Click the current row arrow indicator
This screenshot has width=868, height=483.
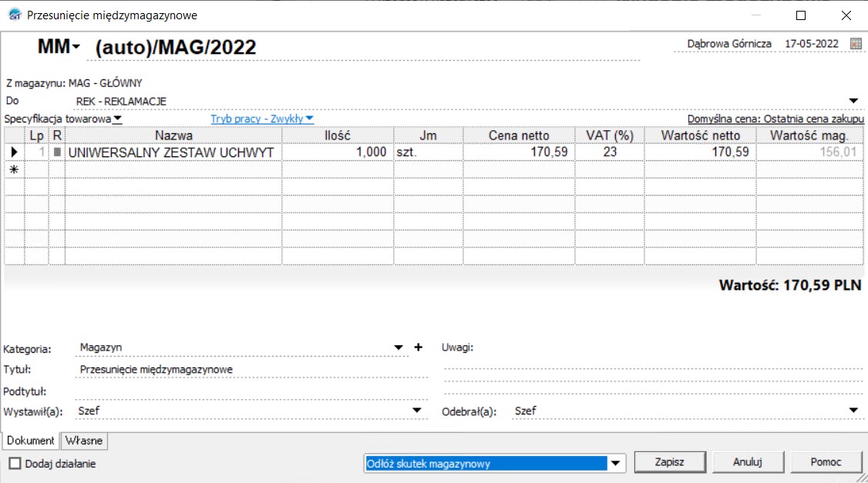click(x=13, y=153)
